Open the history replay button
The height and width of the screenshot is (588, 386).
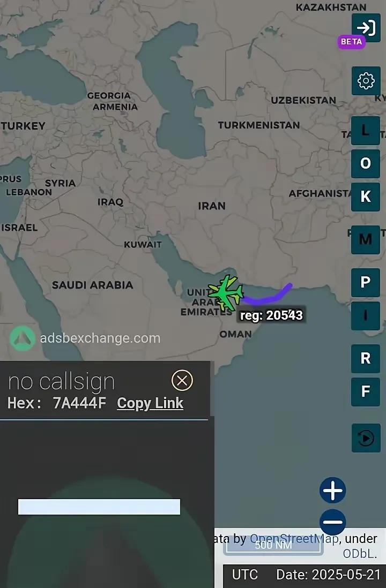click(x=366, y=438)
